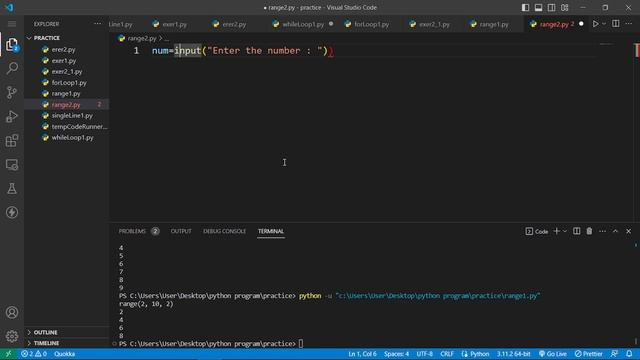
Task: Change encoding via UTF-8
Action: point(424,354)
